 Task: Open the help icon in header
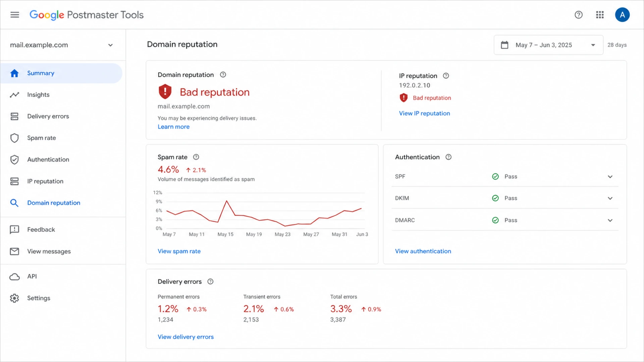click(579, 15)
